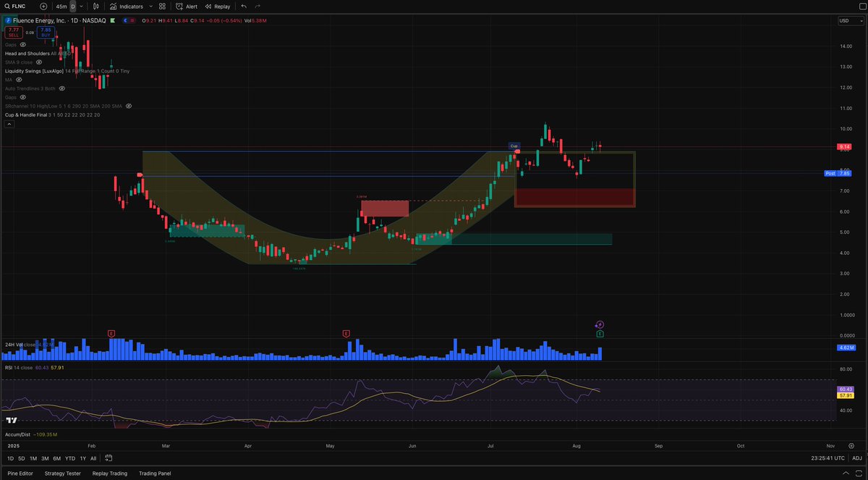Set date range to YTD
This screenshot has height=480, width=868.
point(70,458)
